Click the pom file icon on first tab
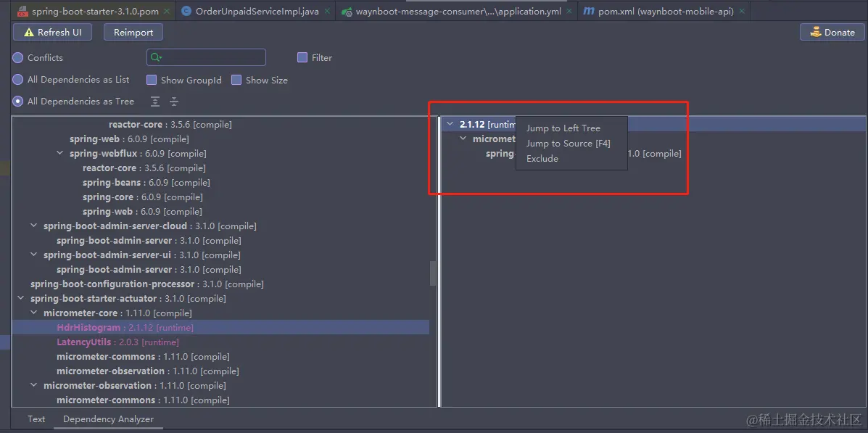Viewport: 868px width, 433px height. (x=22, y=11)
